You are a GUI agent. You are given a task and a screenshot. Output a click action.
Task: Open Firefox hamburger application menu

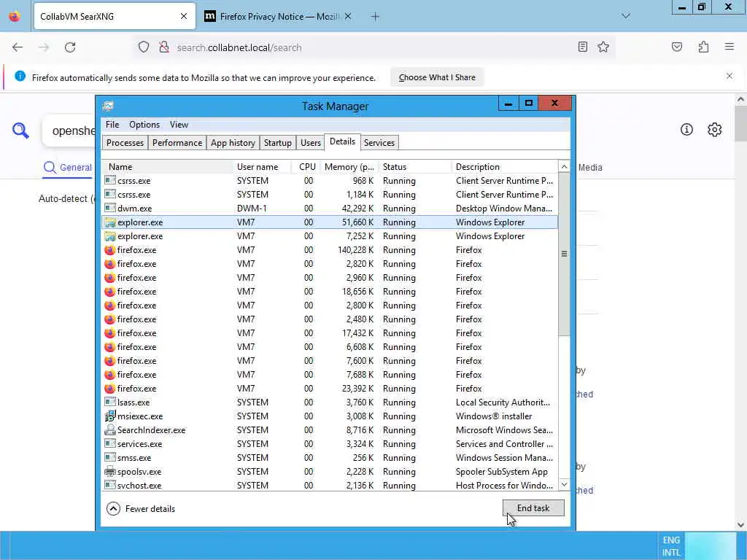[x=729, y=47]
